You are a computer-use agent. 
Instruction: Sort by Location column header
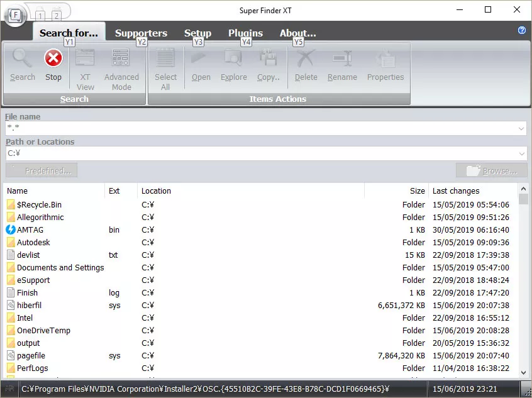pos(251,191)
